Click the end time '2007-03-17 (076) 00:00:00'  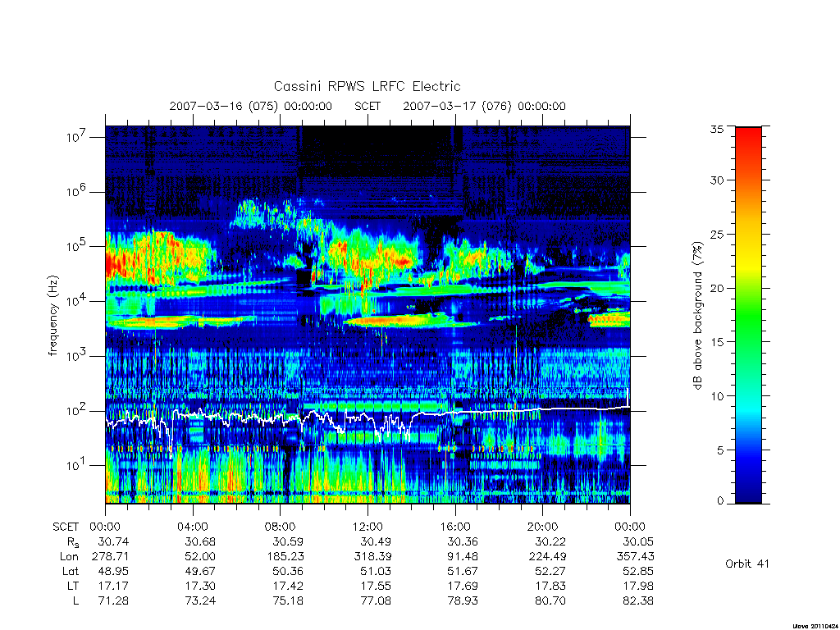point(484,106)
